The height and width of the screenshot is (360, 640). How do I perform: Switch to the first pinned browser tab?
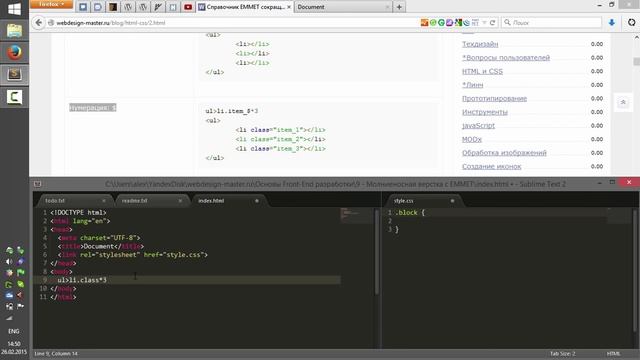click(x=83, y=7)
